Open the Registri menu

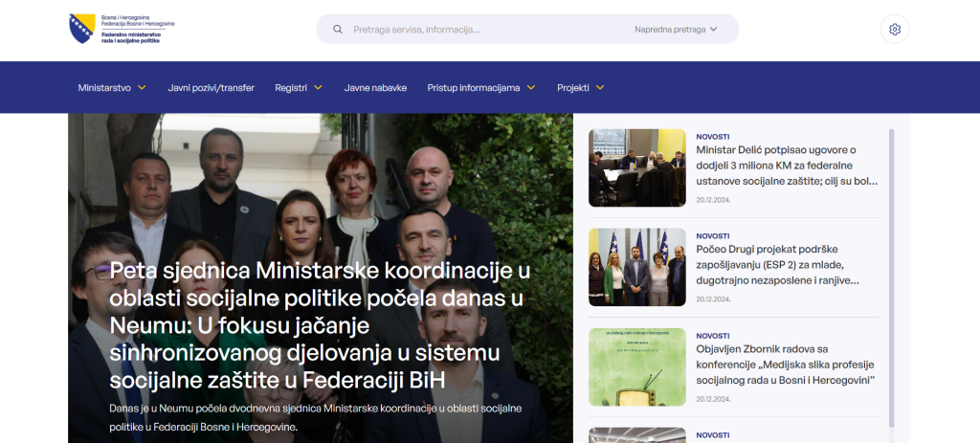pyautogui.click(x=291, y=87)
